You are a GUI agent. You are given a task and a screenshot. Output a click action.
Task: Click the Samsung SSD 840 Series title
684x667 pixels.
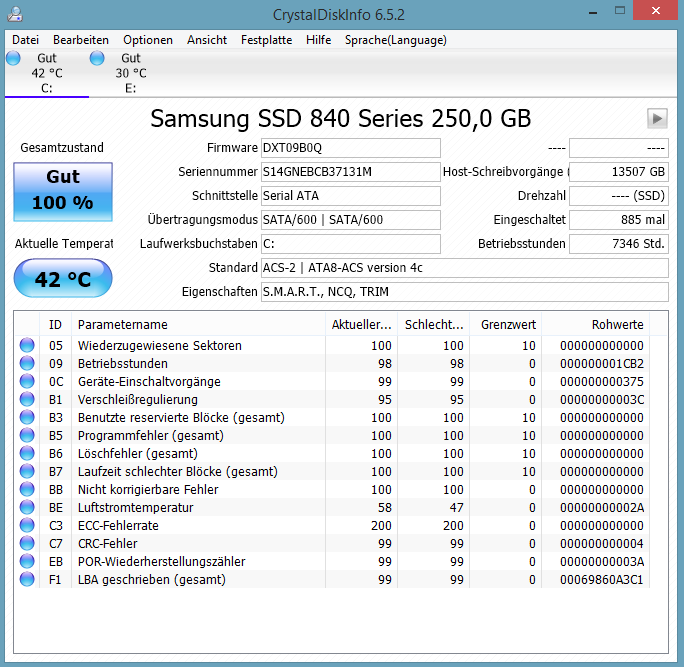point(341,118)
